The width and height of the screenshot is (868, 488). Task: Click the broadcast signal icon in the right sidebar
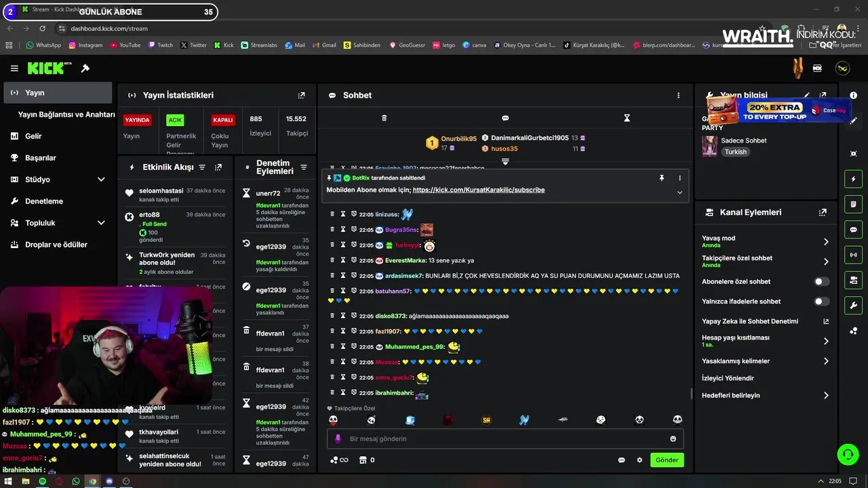click(853, 255)
